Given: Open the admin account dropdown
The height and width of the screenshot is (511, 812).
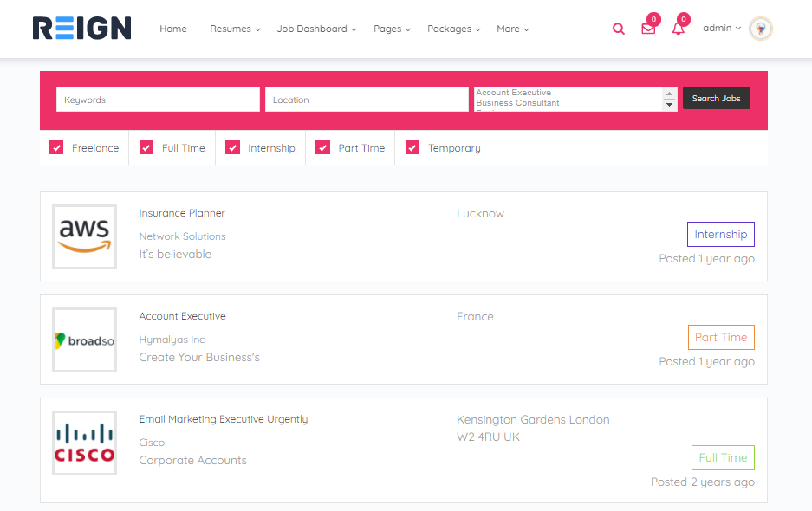Looking at the screenshot, I should 722,28.
